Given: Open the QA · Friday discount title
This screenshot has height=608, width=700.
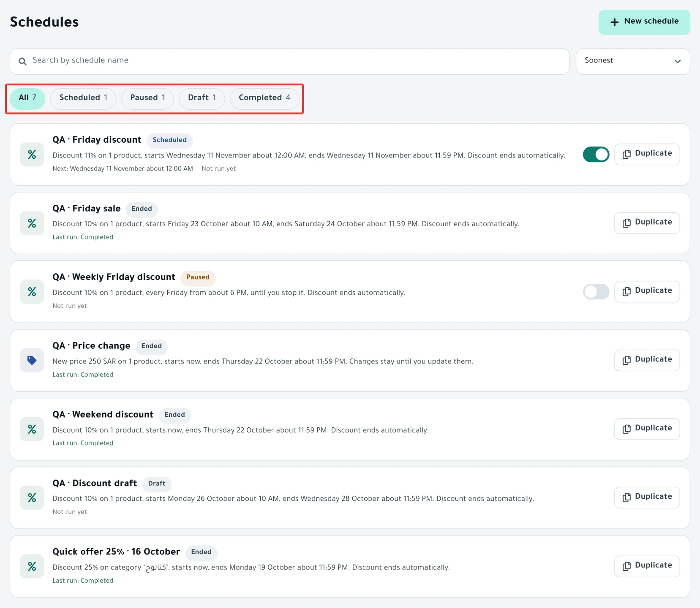Looking at the screenshot, I should tap(97, 140).
